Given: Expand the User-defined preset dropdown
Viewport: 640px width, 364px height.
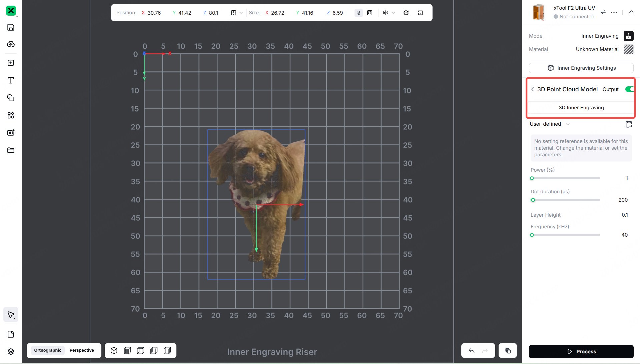Looking at the screenshot, I should pos(568,124).
